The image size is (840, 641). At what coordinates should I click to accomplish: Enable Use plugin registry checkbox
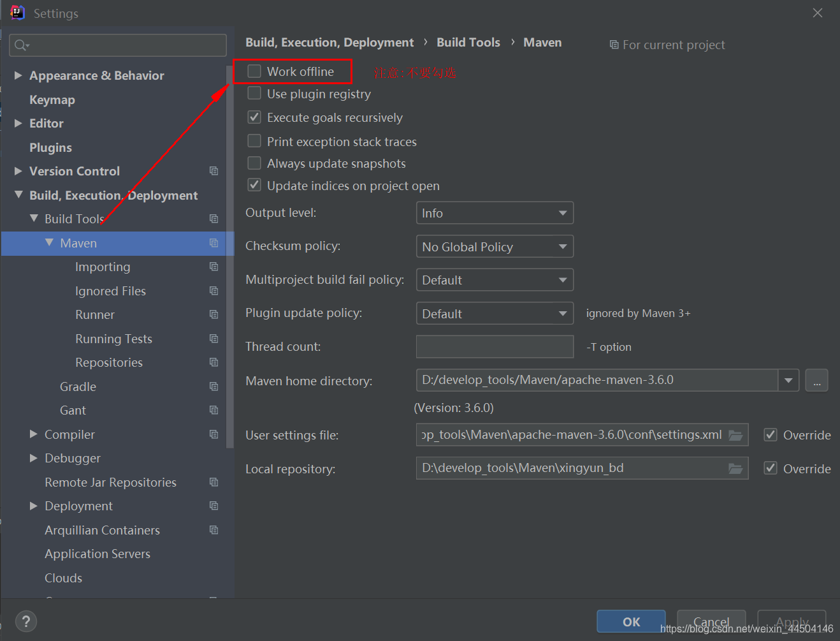[254, 93]
